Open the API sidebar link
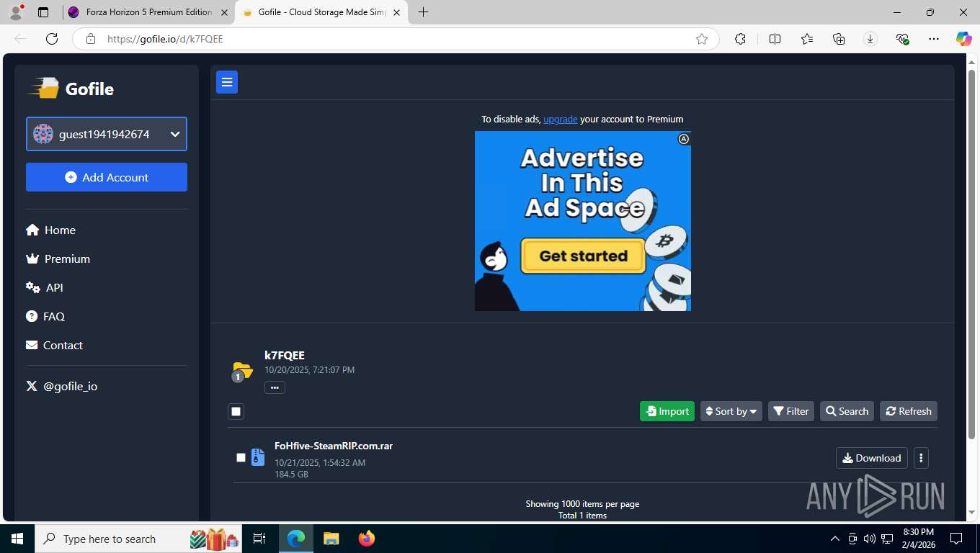Viewport: 980px width, 553px height. click(x=45, y=287)
